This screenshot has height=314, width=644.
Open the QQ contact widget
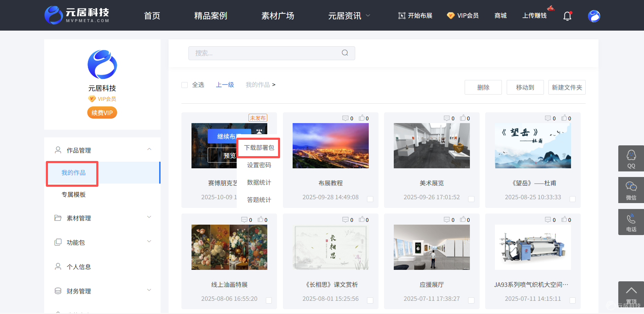click(x=631, y=159)
